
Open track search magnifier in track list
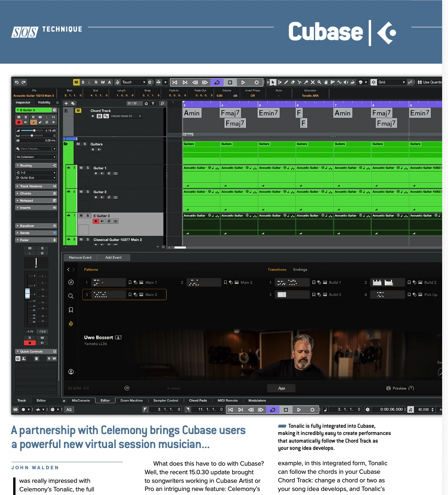(162, 103)
